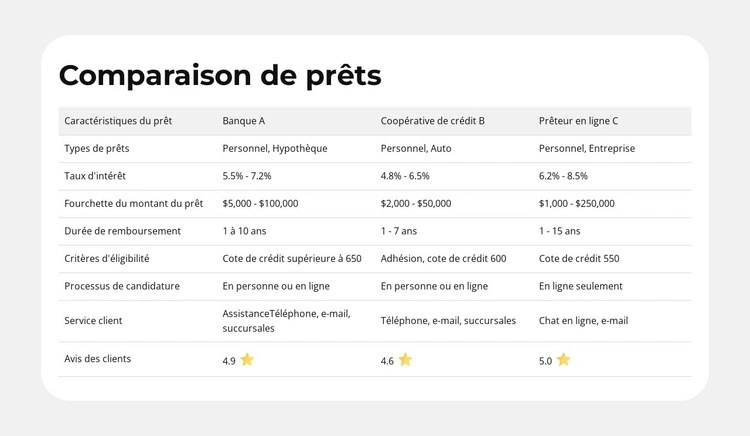Click the $2,000 - $50,000 amount cell
The height and width of the screenshot is (436, 750).
pyautogui.click(x=416, y=204)
